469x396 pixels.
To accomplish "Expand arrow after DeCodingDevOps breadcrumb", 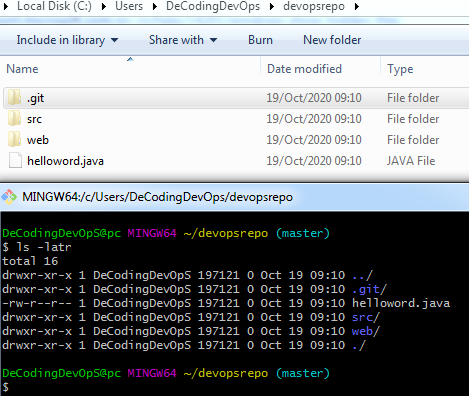I will pyautogui.click(x=272, y=6).
